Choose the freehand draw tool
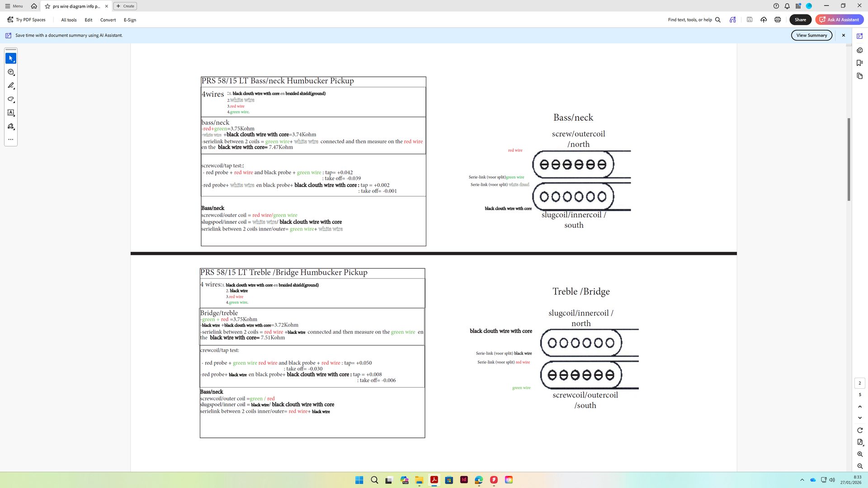Screen dimensions: 868x488 11,99
